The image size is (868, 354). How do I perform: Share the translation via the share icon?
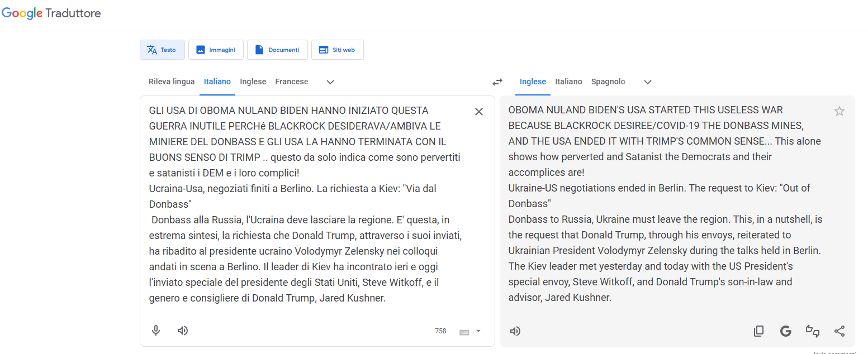tap(839, 331)
